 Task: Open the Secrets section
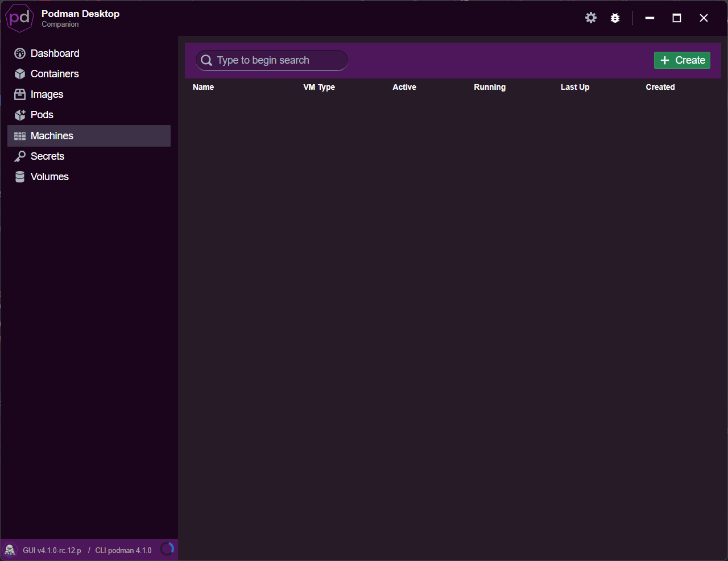click(x=89, y=156)
